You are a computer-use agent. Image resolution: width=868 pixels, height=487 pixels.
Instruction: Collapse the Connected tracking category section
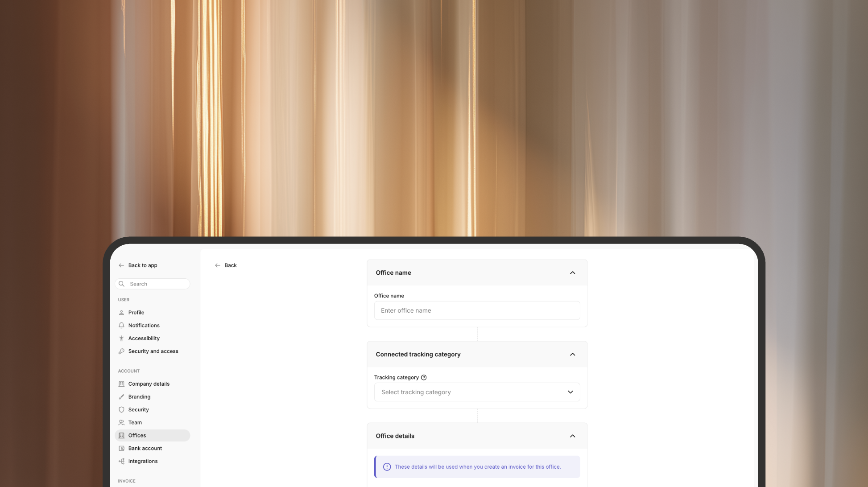[x=572, y=354]
